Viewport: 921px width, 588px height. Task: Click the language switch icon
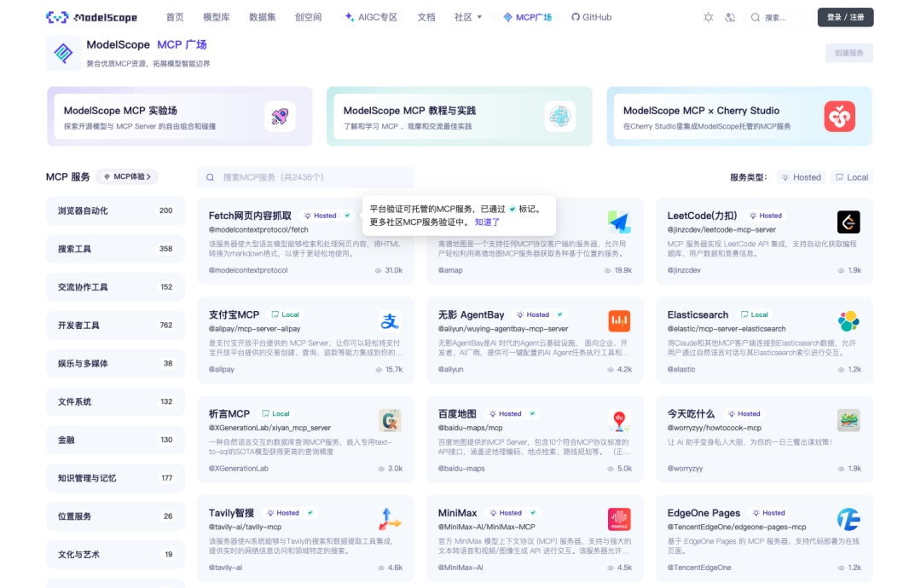pos(732,15)
